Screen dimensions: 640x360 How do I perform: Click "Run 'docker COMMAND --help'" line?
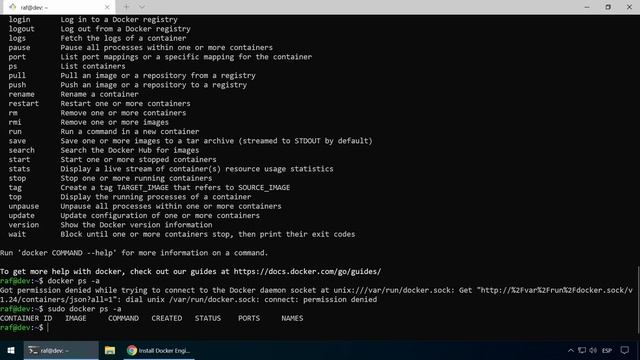pyautogui.click(x=134, y=253)
